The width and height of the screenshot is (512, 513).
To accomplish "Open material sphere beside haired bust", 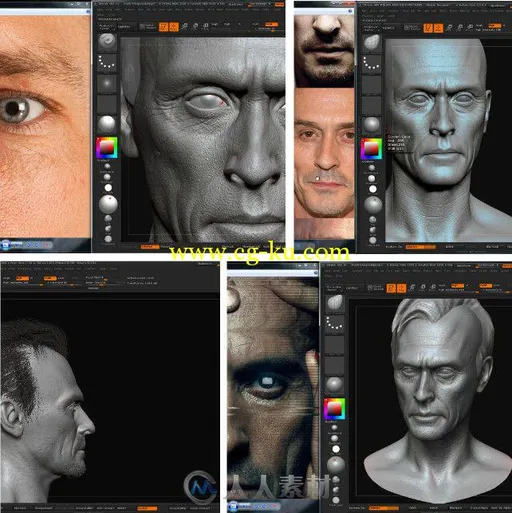I will (x=334, y=385).
